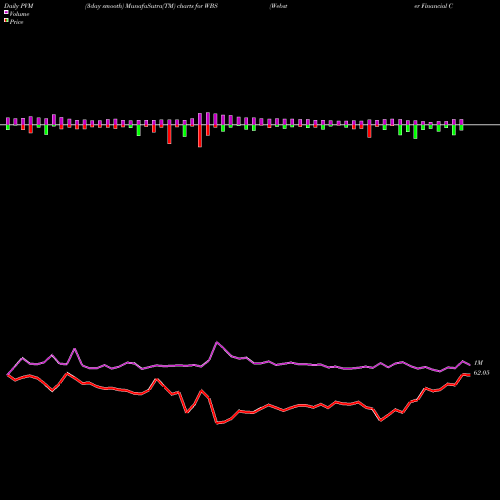Click the tallest red bar in histogram
500x500 pixels.
200,136
